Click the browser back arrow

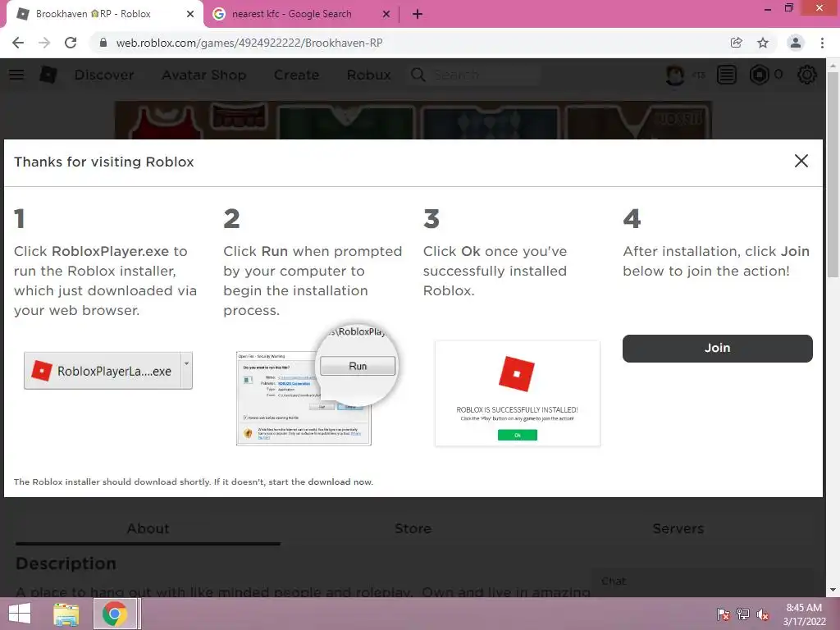pyautogui.click(x=18, y=43)
